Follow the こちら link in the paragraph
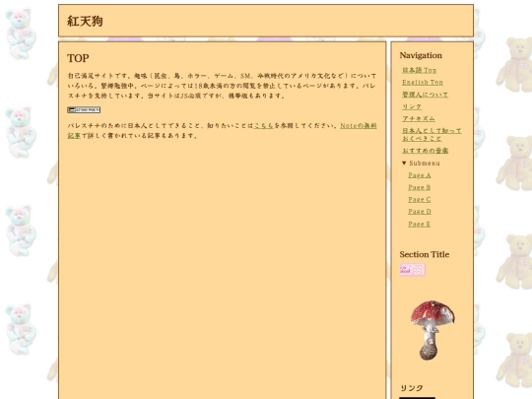 (264, 125)
